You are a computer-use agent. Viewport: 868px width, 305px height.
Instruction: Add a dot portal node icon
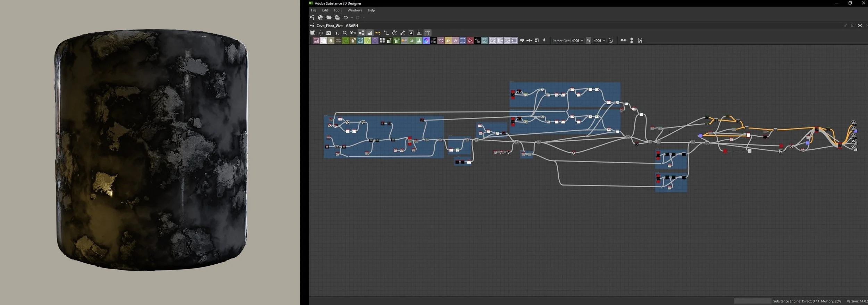coord(529,41)
